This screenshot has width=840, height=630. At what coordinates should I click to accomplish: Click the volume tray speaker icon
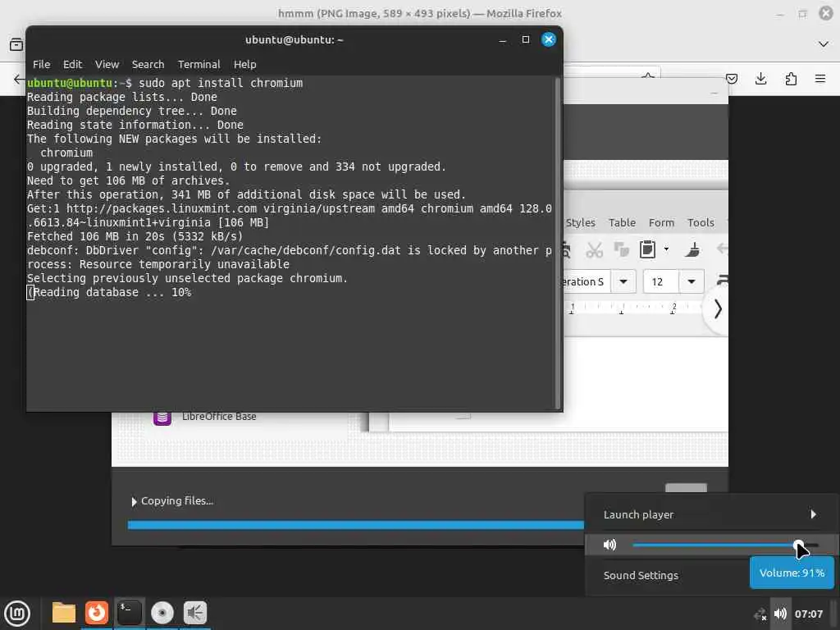[781, 614]
